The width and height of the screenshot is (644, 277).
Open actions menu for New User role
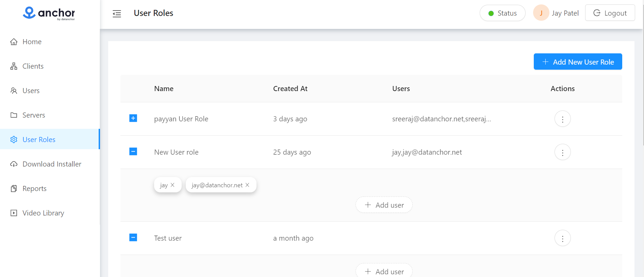(562, 152)
